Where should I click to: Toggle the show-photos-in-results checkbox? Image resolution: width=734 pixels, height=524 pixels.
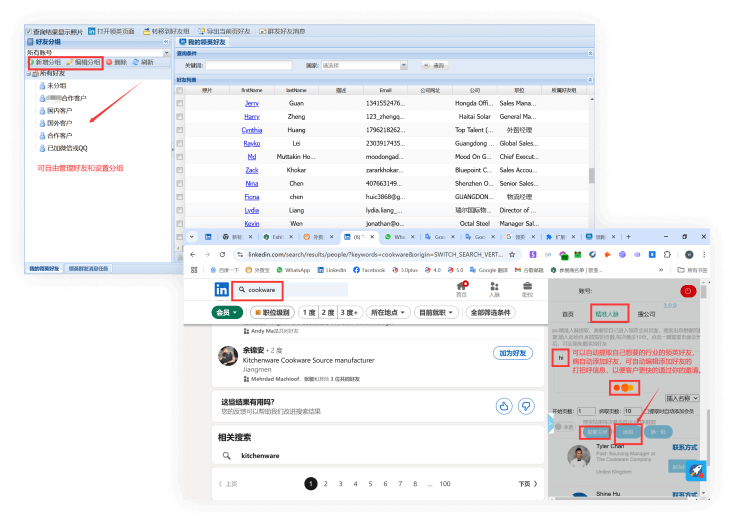click(29, 32)
